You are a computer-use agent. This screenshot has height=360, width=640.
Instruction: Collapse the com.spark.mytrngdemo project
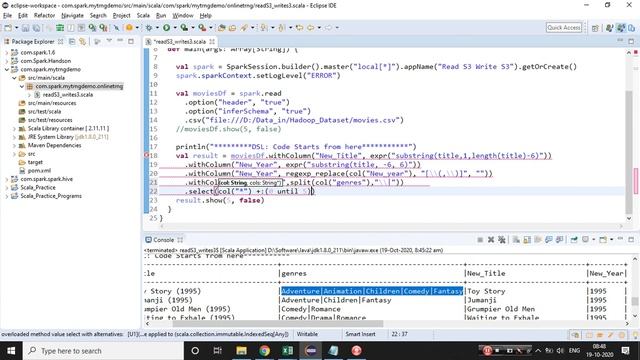7,69
